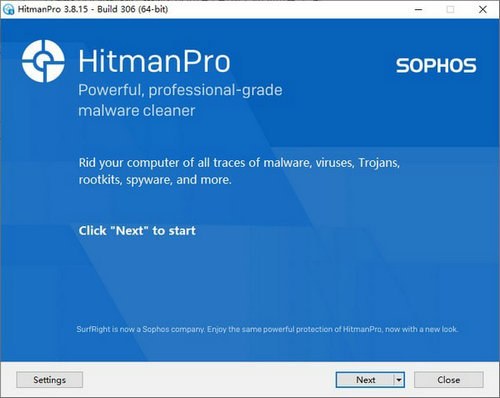
Task: Expand the Next button dropdown arrow
Action: 399,380
